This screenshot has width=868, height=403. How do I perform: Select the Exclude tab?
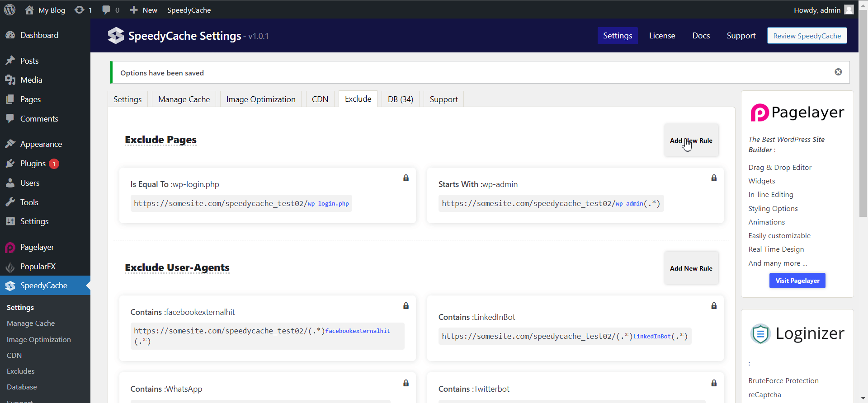coord(358,99)
